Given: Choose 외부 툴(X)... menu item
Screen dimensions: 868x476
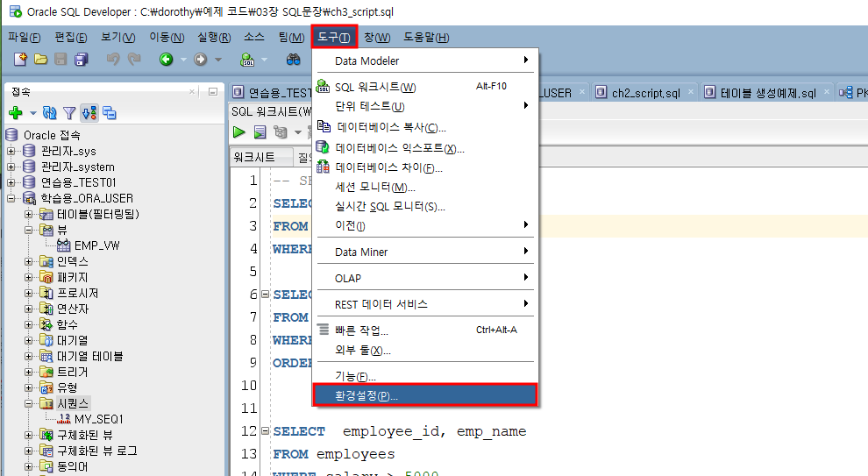Looking at the screenshot, I should point(425,350).
